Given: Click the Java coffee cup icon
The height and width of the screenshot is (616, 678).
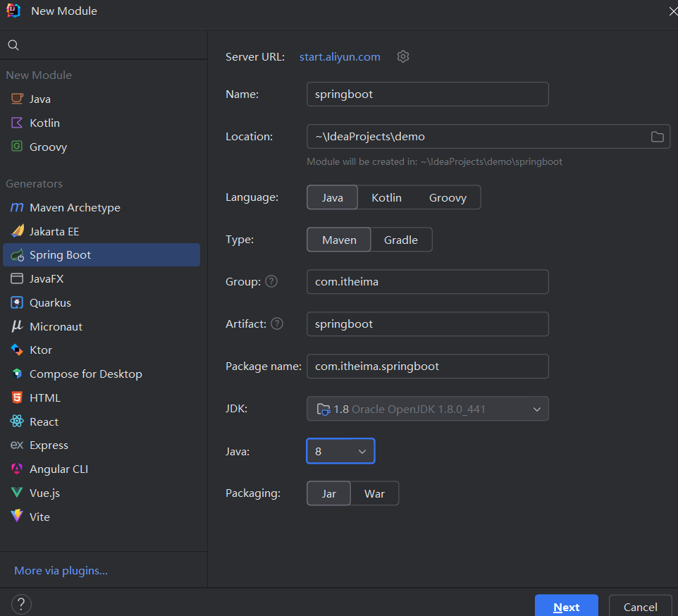Looking at the screenshot, I should pos(17,99).
